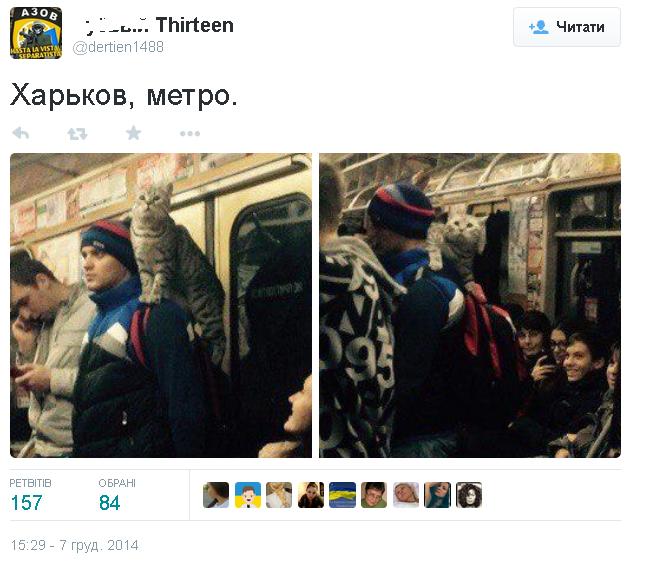Mark tweet as favorite with star icon

click(133, 133)
